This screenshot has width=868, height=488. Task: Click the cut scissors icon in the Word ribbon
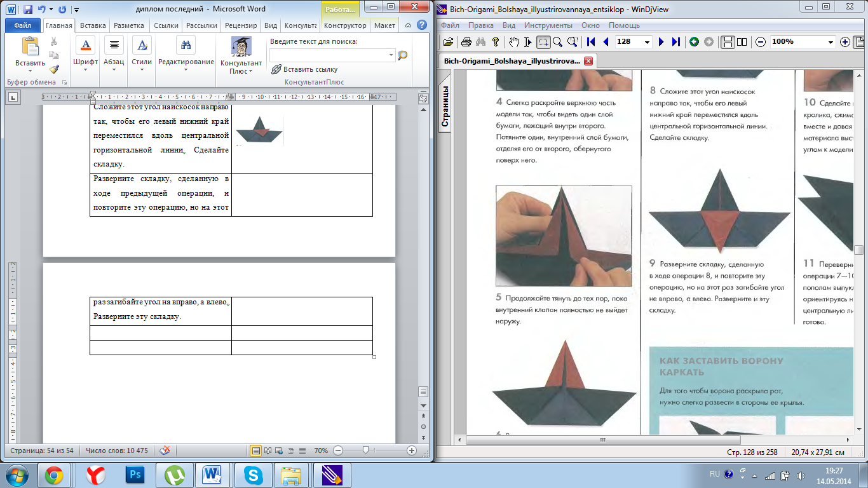pos(54,41)
